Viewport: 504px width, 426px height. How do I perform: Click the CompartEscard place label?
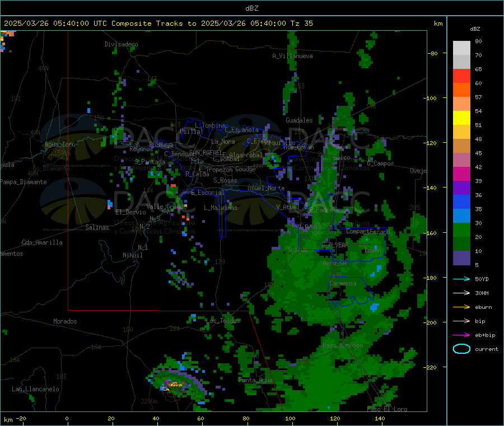coord(368,231)
